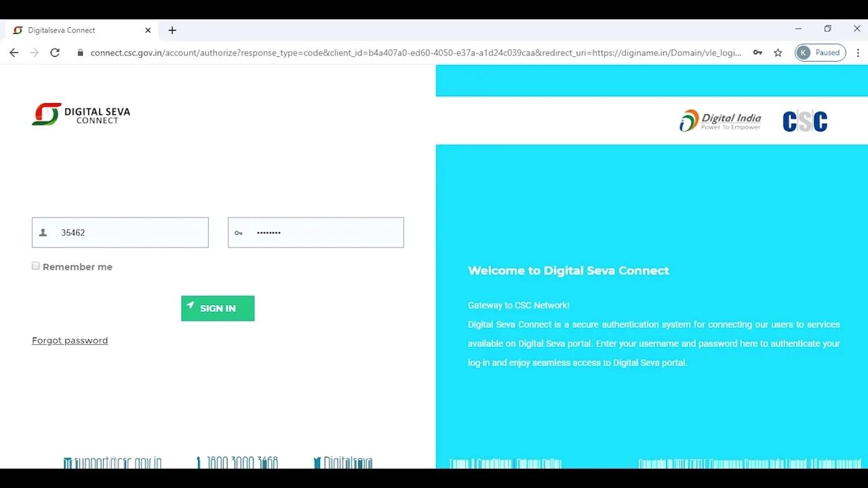Enable the Remember me checkbox
This screenshot has width=868, height=488.
click(36, 266)
